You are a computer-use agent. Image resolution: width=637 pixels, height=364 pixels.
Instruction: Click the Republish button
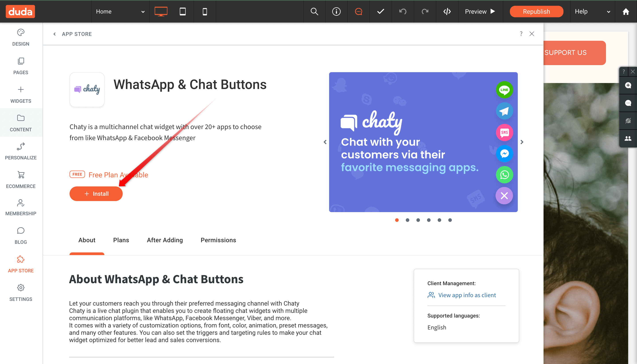click(536, 12)
